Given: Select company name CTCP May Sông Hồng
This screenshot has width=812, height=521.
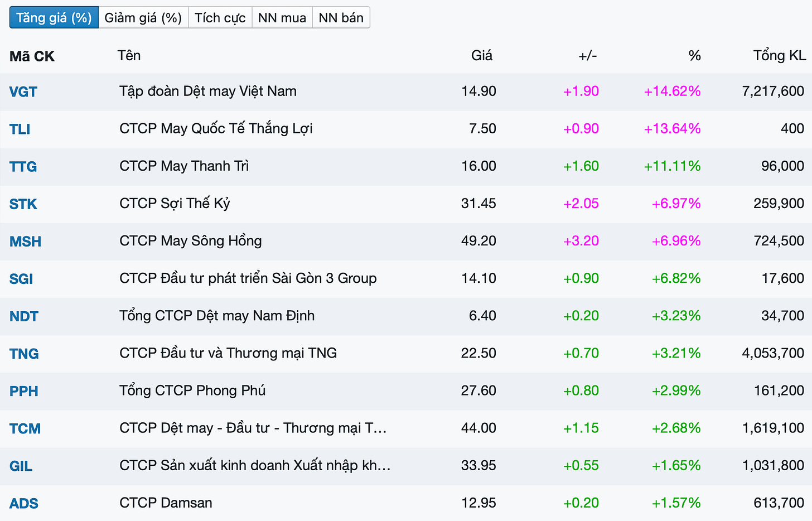Looking at the screenshot, I should coord(191,240).
